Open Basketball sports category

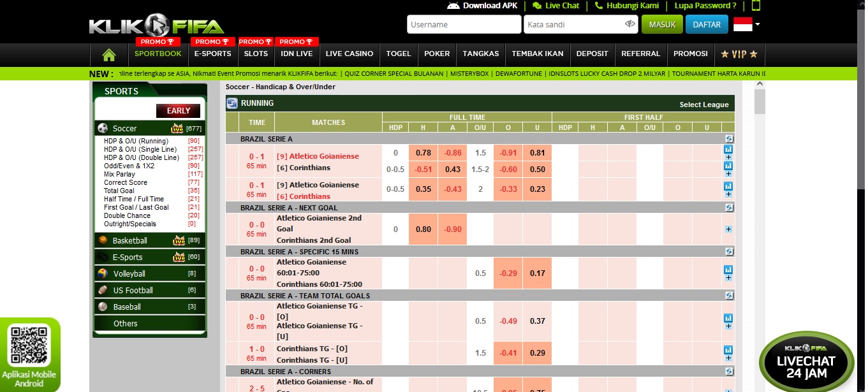149,240
